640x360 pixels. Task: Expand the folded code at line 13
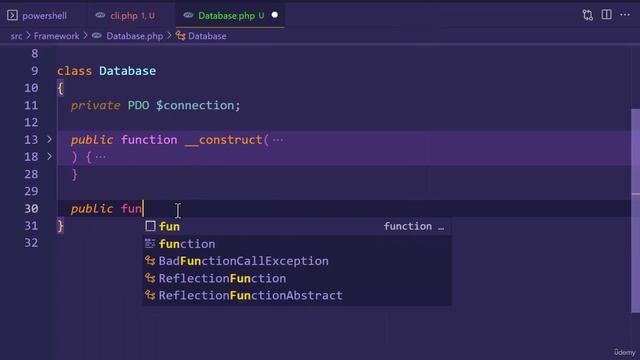click(x=49, y=140)
